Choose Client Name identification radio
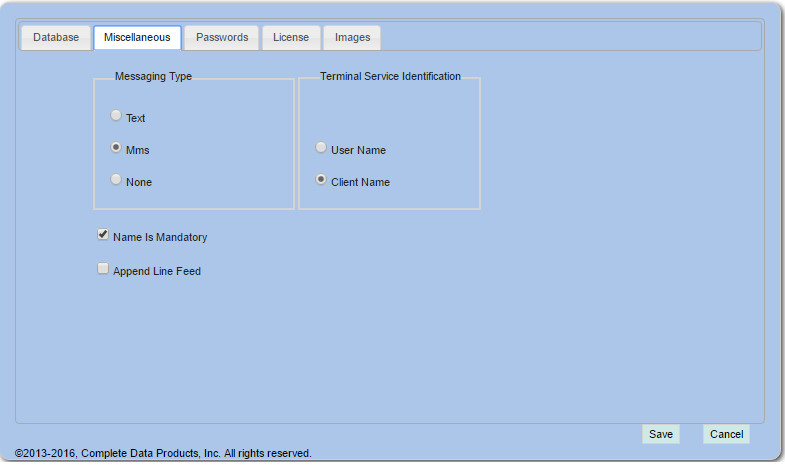This screenshot has height=465, width=785. [321, 180]
